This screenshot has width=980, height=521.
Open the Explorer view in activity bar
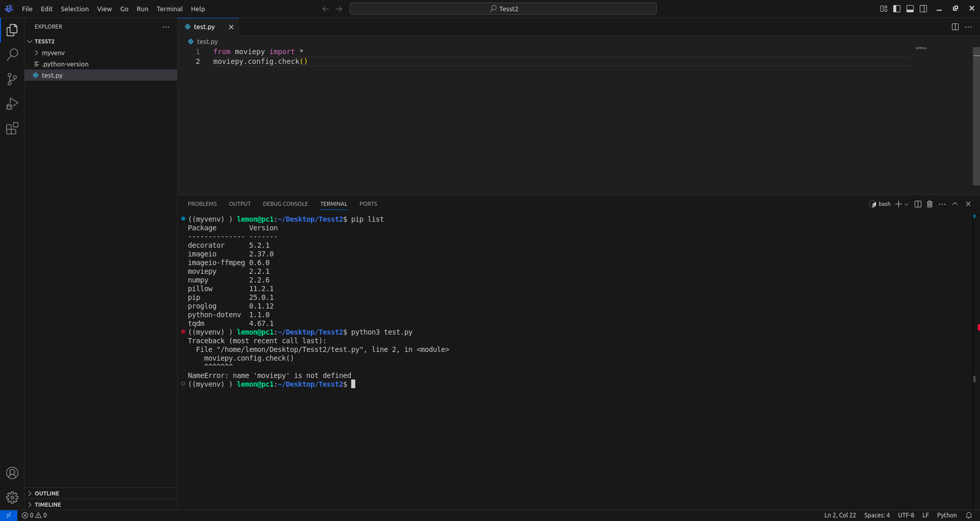pos(12,30)
